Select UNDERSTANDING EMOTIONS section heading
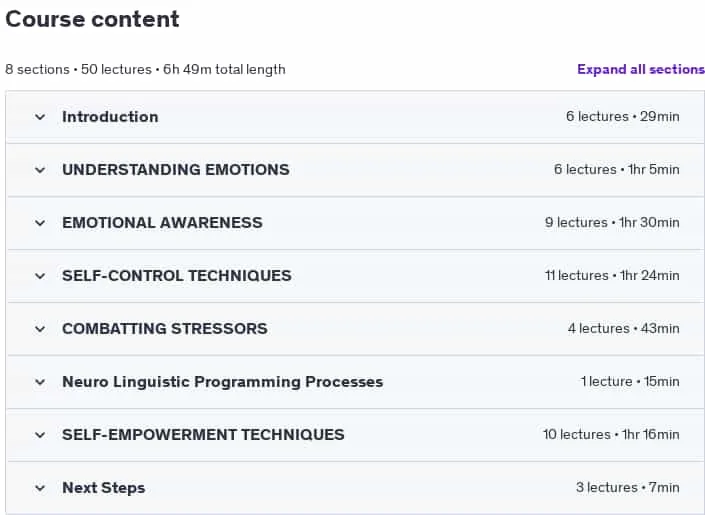 pos(176,170)
